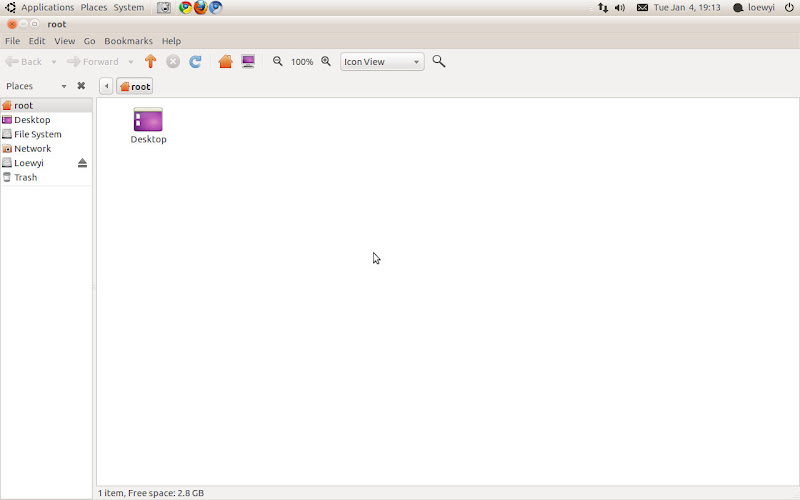Open the Bookmarks menu

128,41
